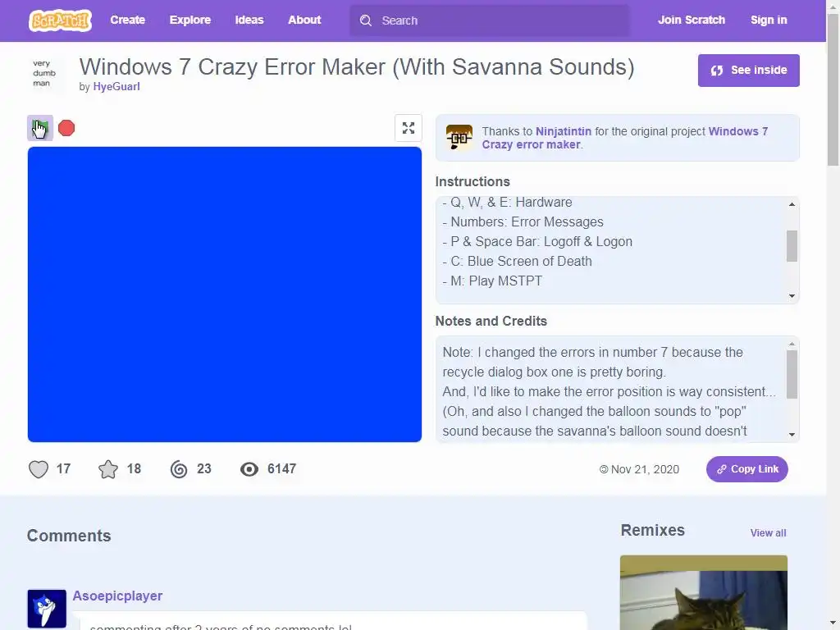This screenshot has height=630, width=840.
Task: Open the cat remix thumbnail
Action: click(703, 592)
